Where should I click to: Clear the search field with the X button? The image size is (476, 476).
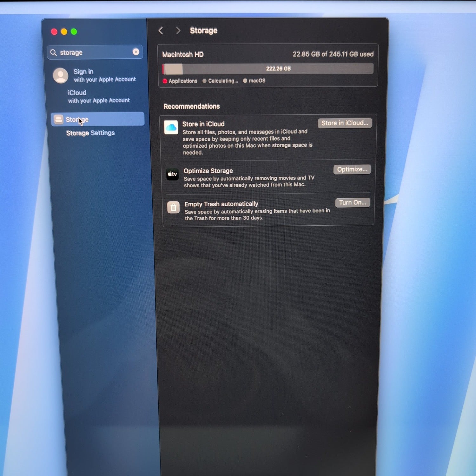[136, 52]
